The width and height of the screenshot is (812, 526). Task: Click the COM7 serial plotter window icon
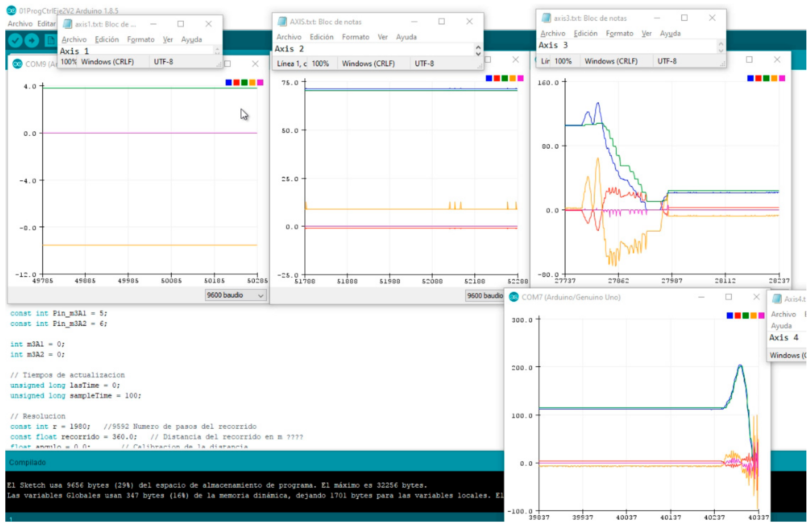coord(514,297)
